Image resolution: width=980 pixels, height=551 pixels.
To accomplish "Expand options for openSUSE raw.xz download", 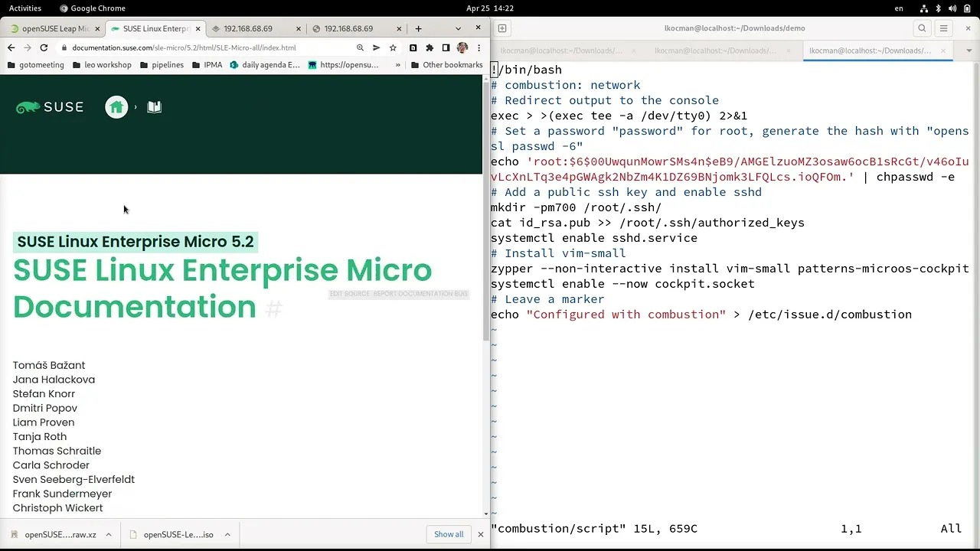I will (109, 534).
